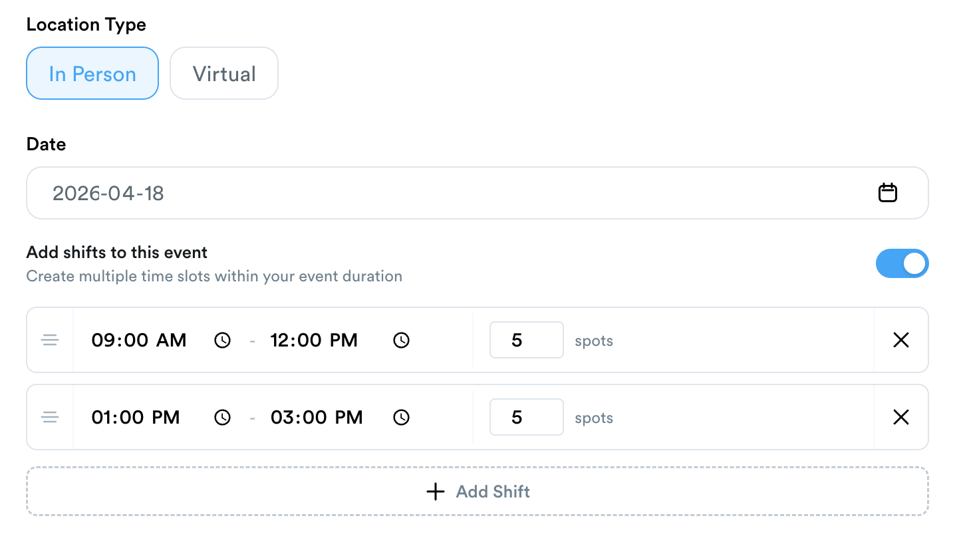Select In Person location type
Image resolution: width=963 pixels, height=560 pixels.
[x=92, y=74]
